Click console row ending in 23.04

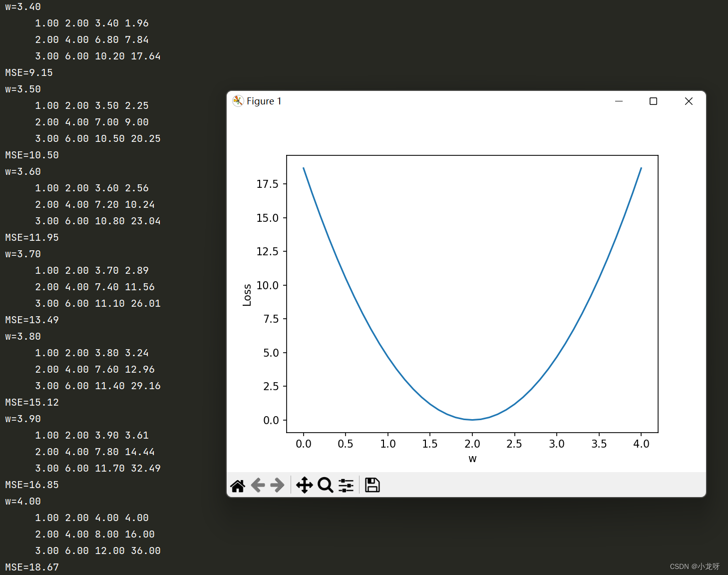(x=98, y=221)
